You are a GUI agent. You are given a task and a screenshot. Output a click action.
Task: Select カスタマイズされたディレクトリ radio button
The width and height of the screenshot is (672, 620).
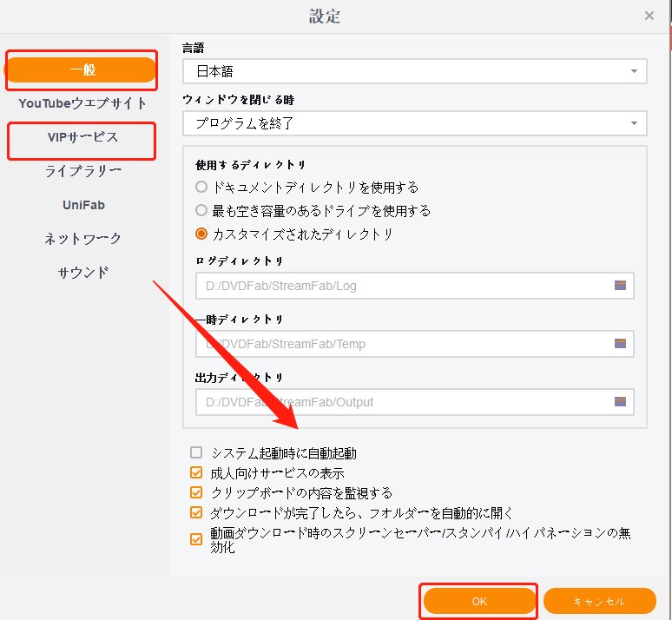click(201, 234)
